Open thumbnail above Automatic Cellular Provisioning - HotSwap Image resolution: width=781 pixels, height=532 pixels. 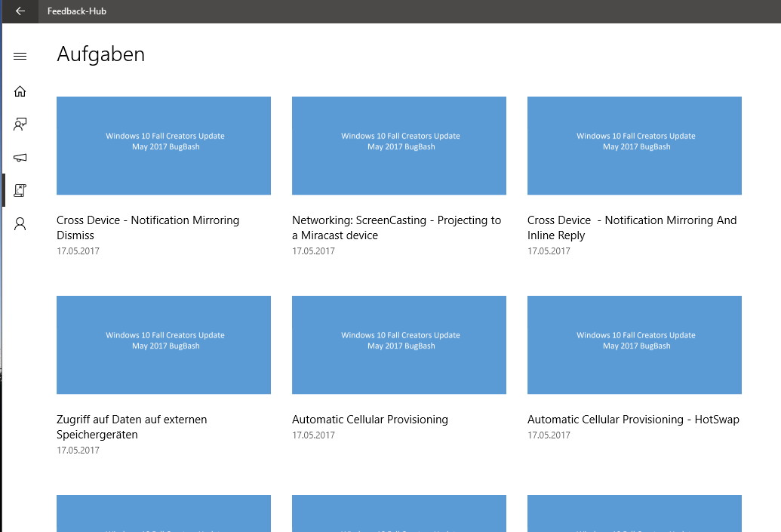click(635, 345)
